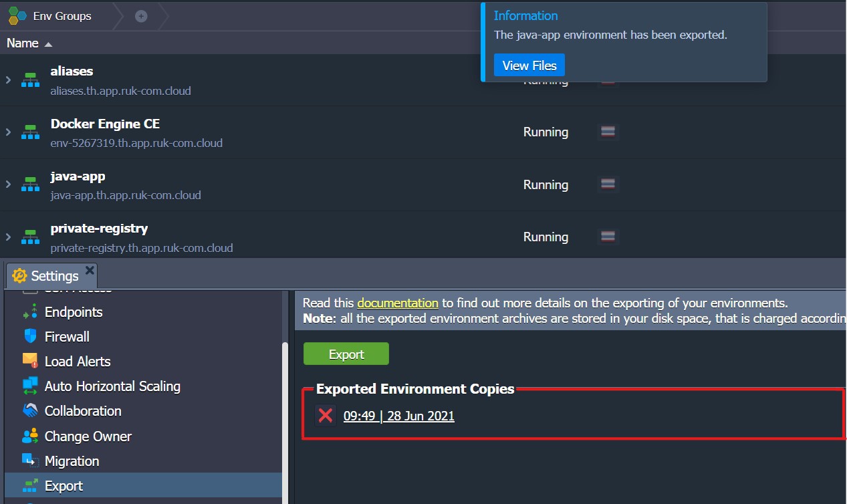Click the Migration icon in settings list
Viewport: 847px width, 504px height.
point(30,461)
